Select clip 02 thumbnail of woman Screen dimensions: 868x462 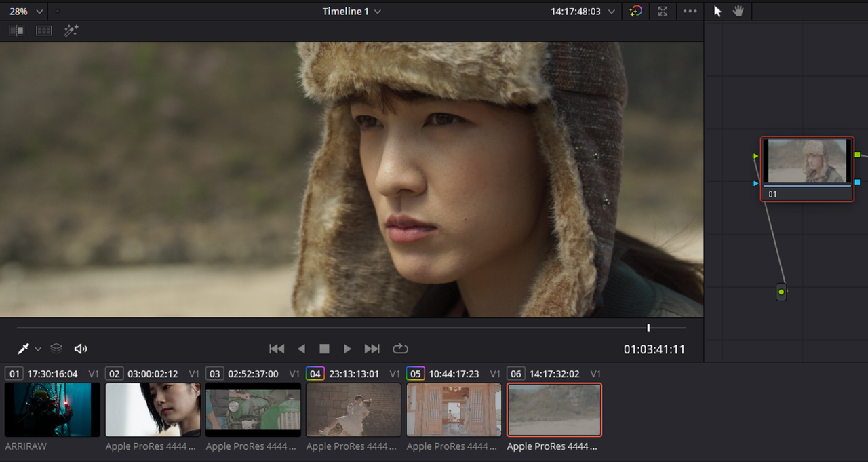point(153,410)
